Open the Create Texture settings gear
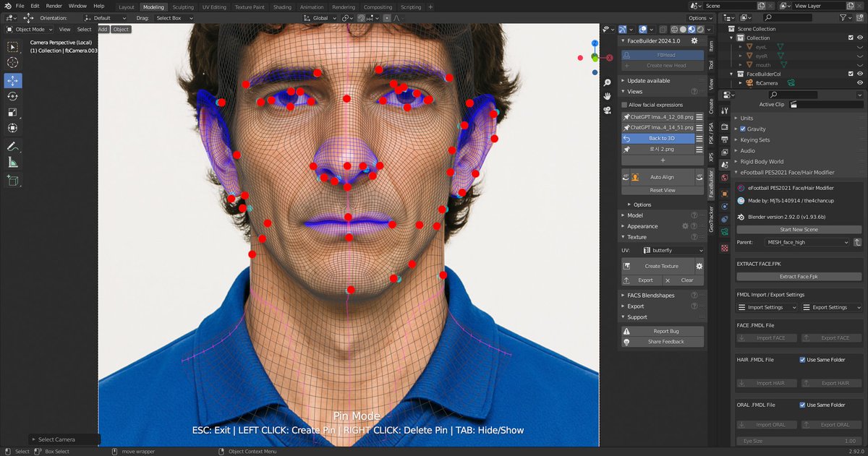 tap(699, 266)
